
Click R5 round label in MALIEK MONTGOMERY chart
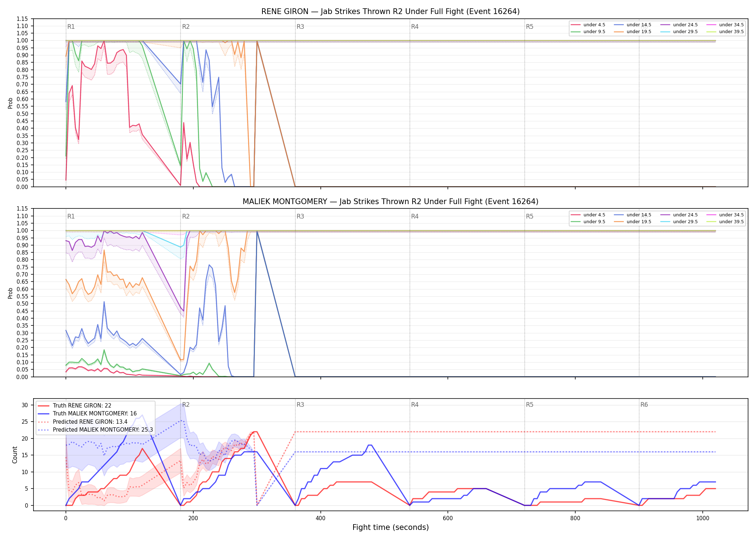(x=530, y=216)
